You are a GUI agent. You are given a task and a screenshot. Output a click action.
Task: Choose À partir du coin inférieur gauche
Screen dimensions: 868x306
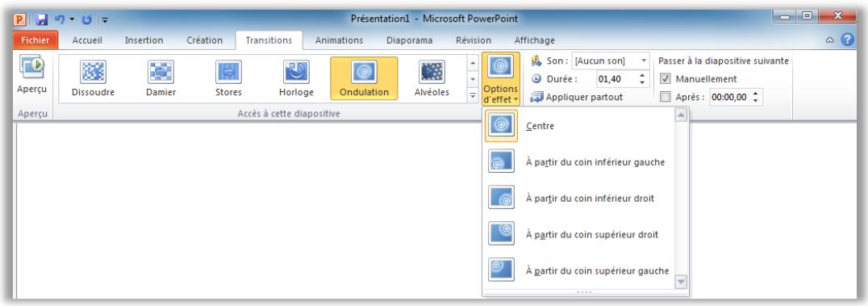579,162
